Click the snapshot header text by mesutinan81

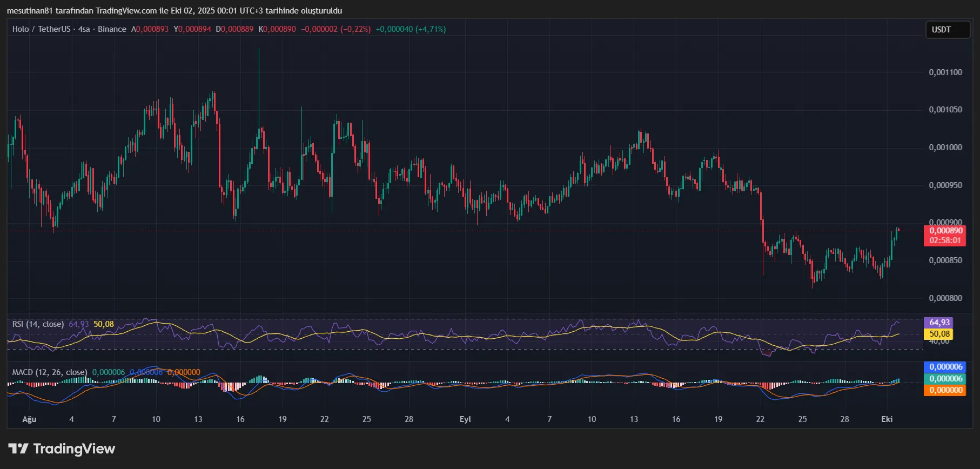(x=174, y=11)
